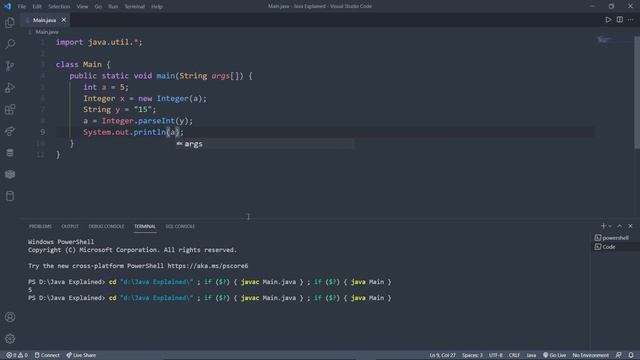This screenshot has height=360, width=640.
Task: Open the Selection menu
Action: [59, 7]
